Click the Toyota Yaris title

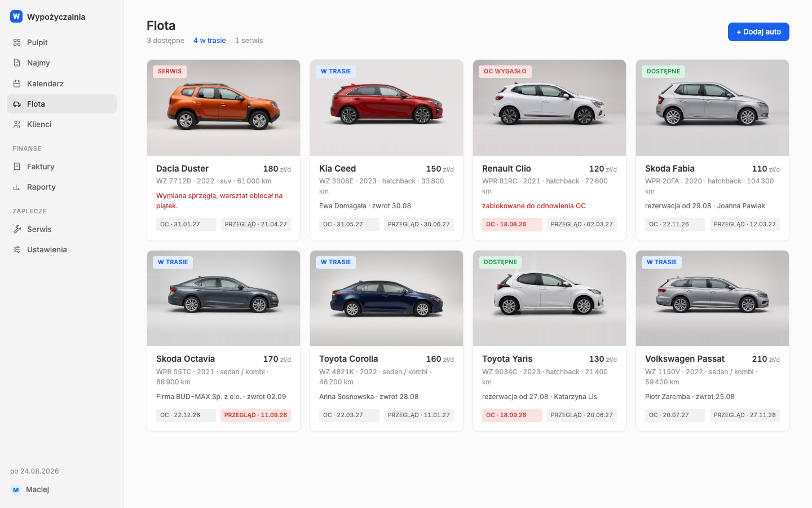tap(507, 359)
